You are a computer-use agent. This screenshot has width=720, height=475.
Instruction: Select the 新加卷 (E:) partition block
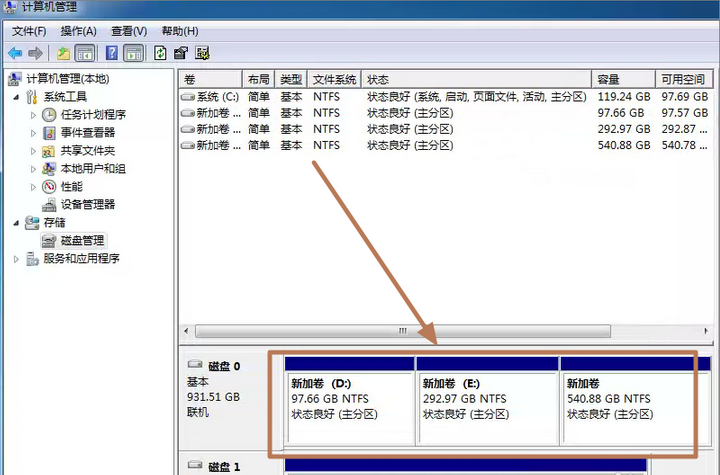(x=488, y=401)
